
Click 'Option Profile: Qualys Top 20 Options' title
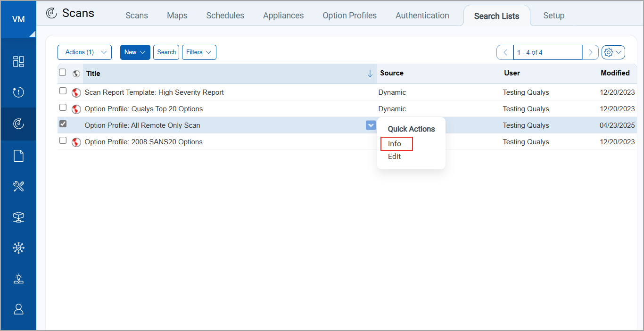(x=144, y=109)
